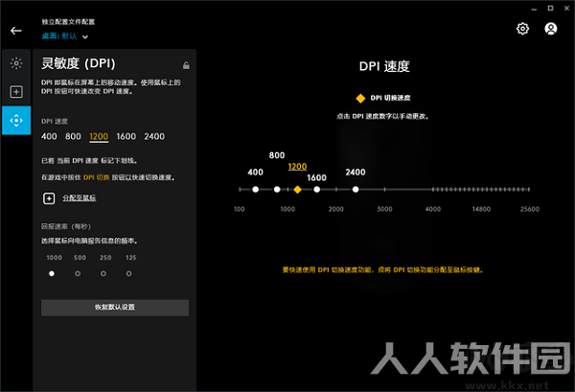575x392 pixels.
Task: Click the 500 report rate label
Action: [80, 258]
